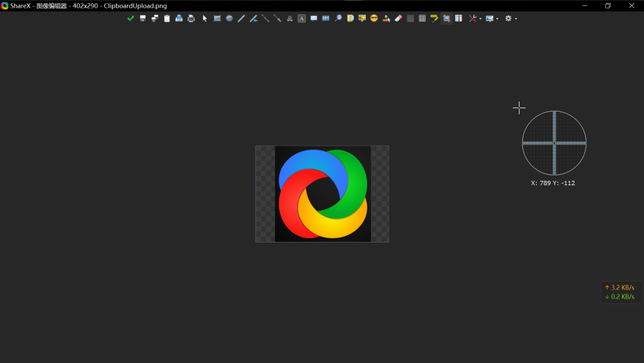
Task: Print the image with the printer icon
Action: pyautogui.click(x=191, y=19)
